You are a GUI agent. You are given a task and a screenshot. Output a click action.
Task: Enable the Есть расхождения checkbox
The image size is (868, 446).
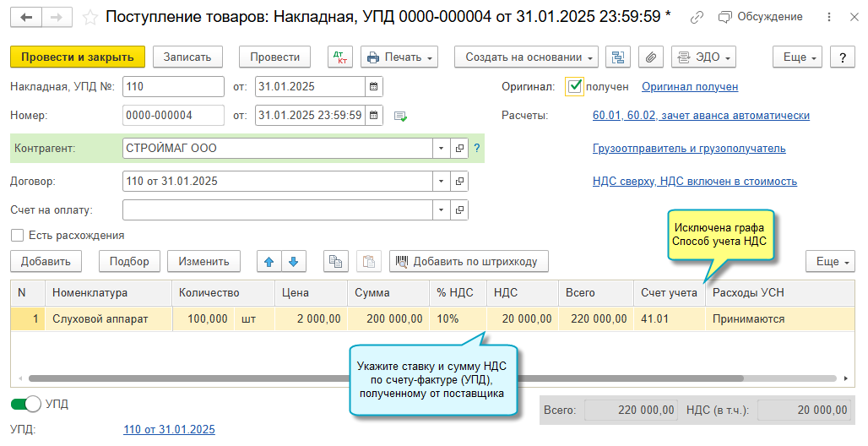[17, 236]
